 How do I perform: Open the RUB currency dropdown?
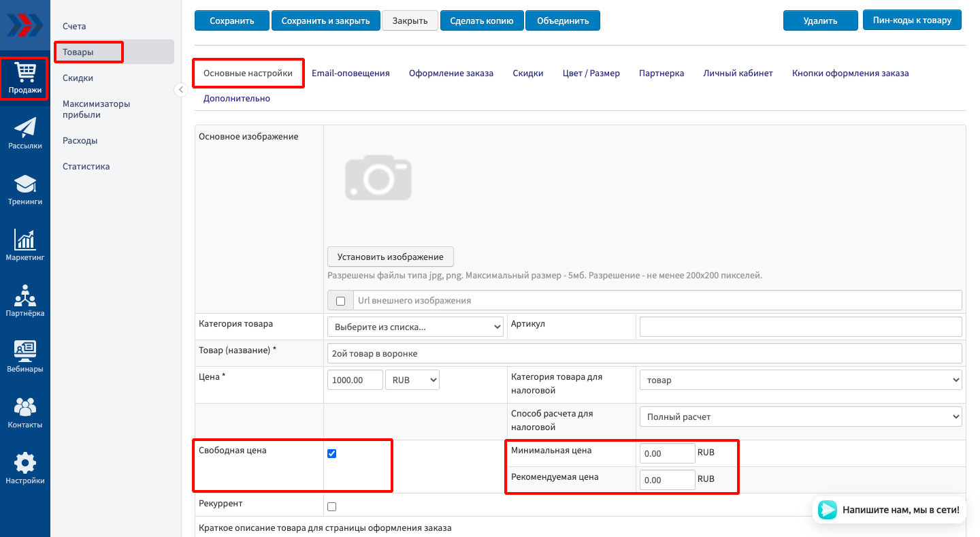pyautogui.click(x=412, y=380)
